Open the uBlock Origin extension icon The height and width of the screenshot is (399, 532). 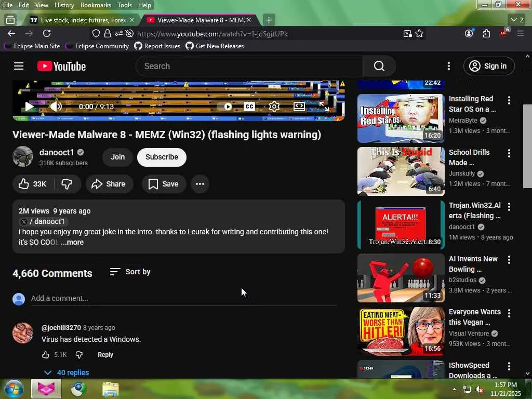coord(503,33)
